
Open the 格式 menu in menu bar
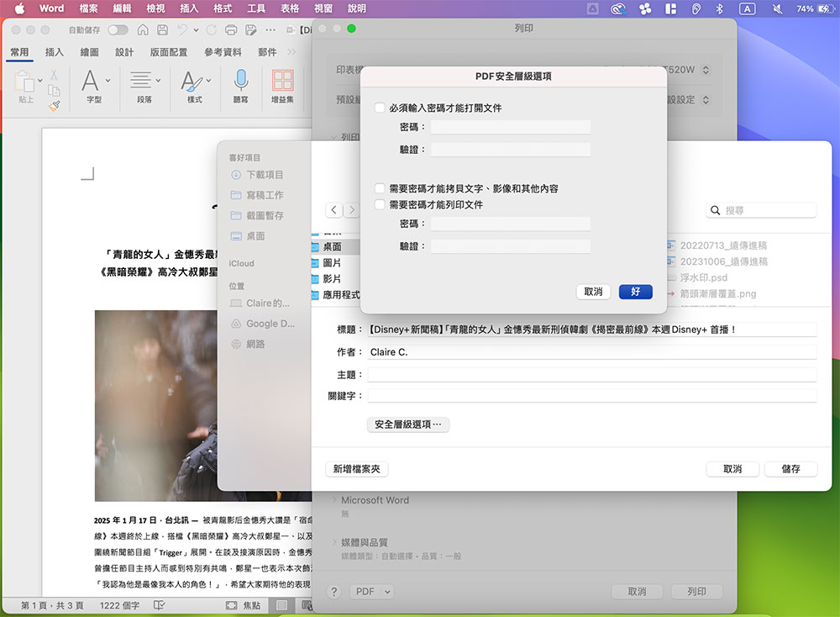[223, 8]
